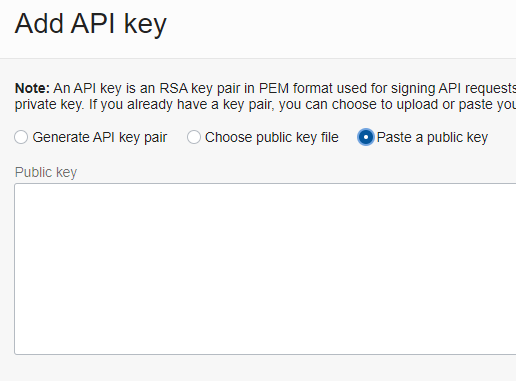Click the selected Paste a public key radio
516x381 pixels.
click(366, 137)
